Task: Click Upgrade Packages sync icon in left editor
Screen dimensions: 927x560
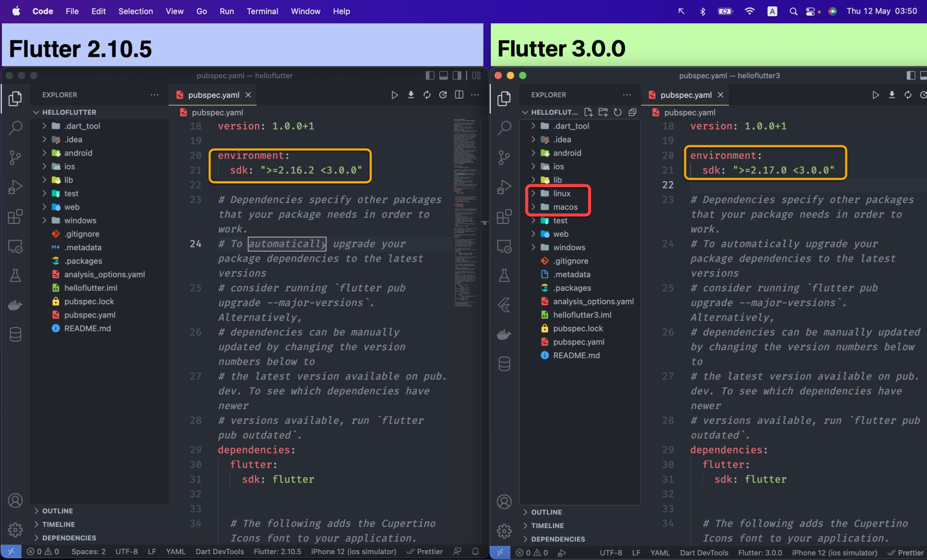Action: point(427,95)
